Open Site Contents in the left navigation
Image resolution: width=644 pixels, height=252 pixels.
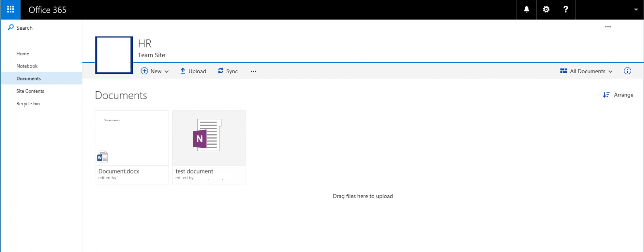tap(30, 91)
